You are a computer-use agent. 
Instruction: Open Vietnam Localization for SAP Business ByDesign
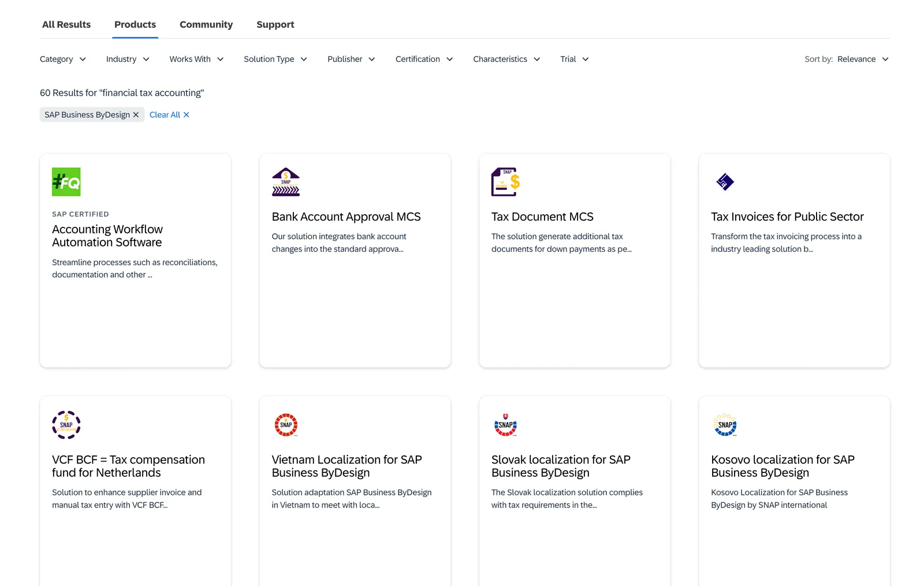[x=346, y=466]
